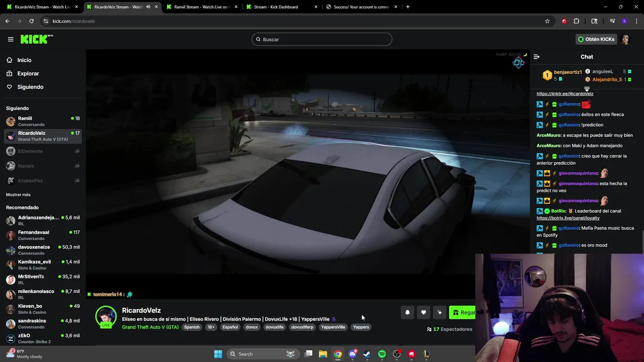Open Steam from the taskbar
Viewport: 644px width, 362px height.
(x=367, y=354)
